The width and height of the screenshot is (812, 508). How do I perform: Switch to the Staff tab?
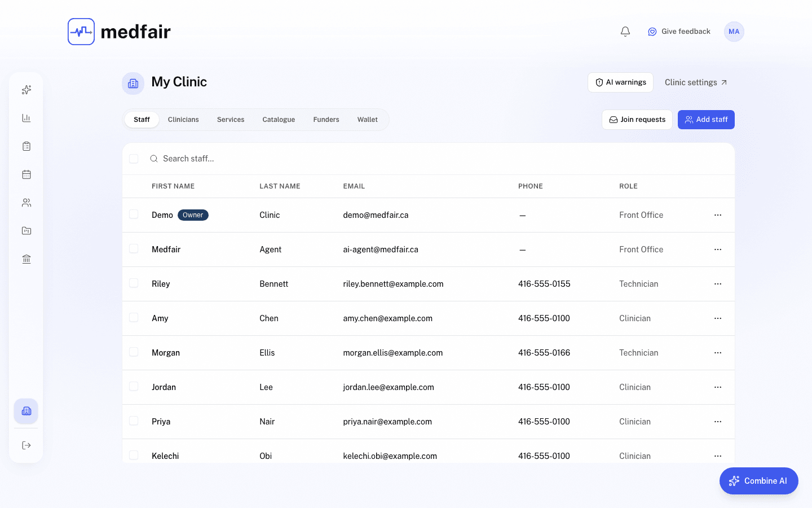(x=142, y=120)
